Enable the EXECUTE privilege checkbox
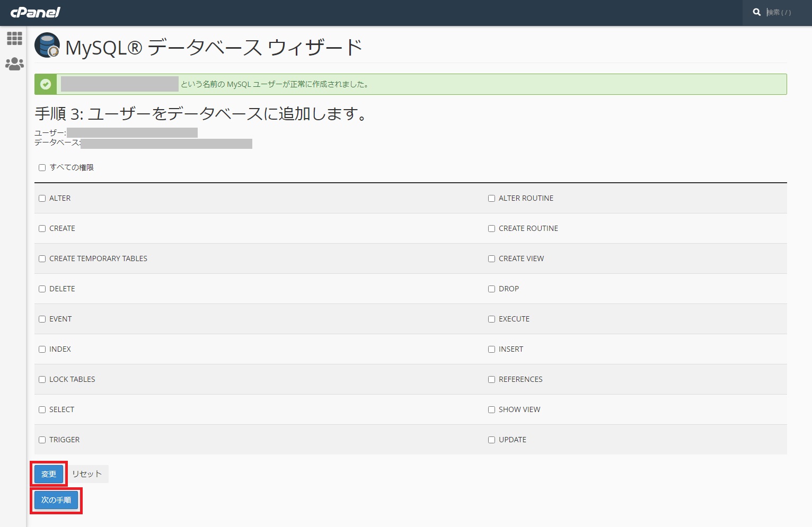This screenshot has height=527, width=812. [x=491, y=319]
